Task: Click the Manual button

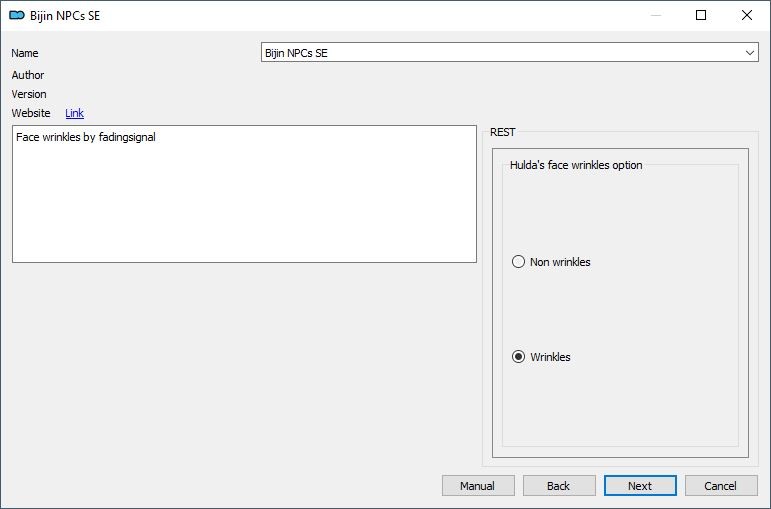Action: tap(478, 486)
